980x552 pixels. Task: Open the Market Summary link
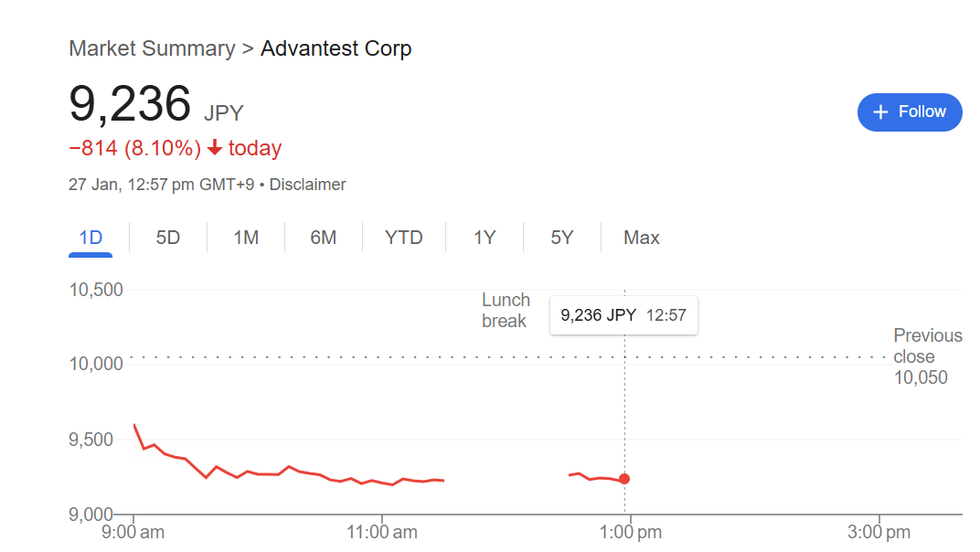[152, 48]
